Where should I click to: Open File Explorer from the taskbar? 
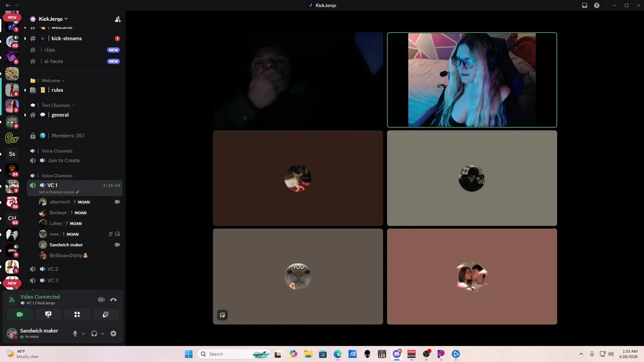click(308, 354)
